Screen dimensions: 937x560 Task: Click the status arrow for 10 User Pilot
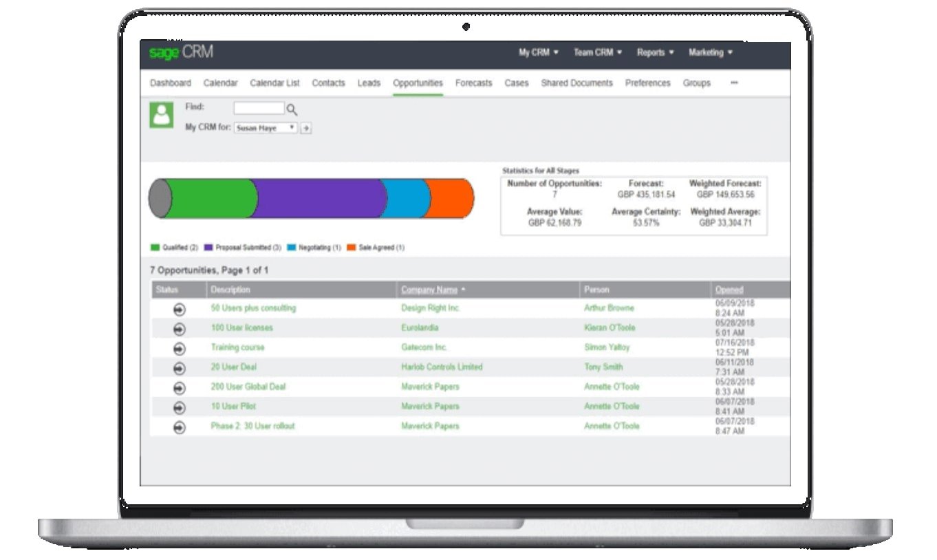coord(178,406)
